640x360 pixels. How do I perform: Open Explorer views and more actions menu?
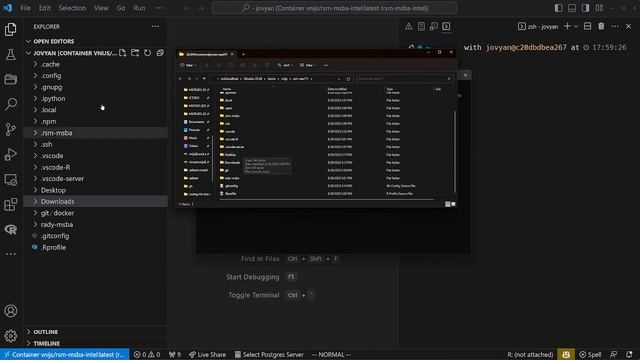point(156,27)
